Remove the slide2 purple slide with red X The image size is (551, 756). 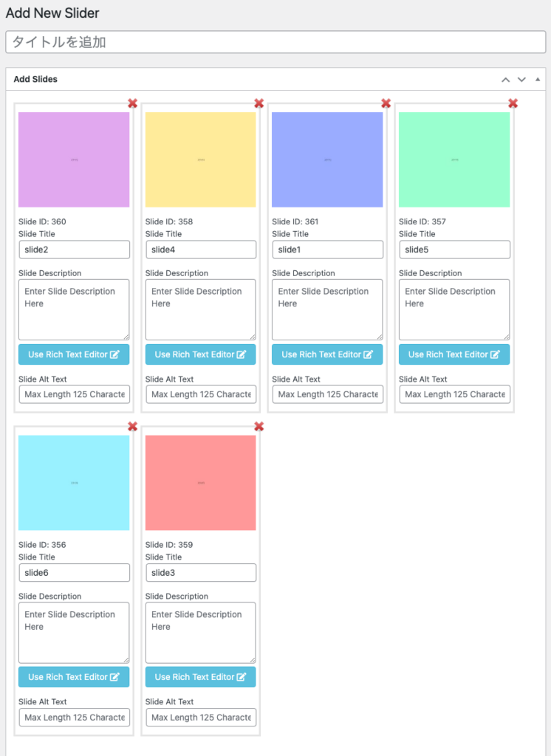click(x=132, y=103)
